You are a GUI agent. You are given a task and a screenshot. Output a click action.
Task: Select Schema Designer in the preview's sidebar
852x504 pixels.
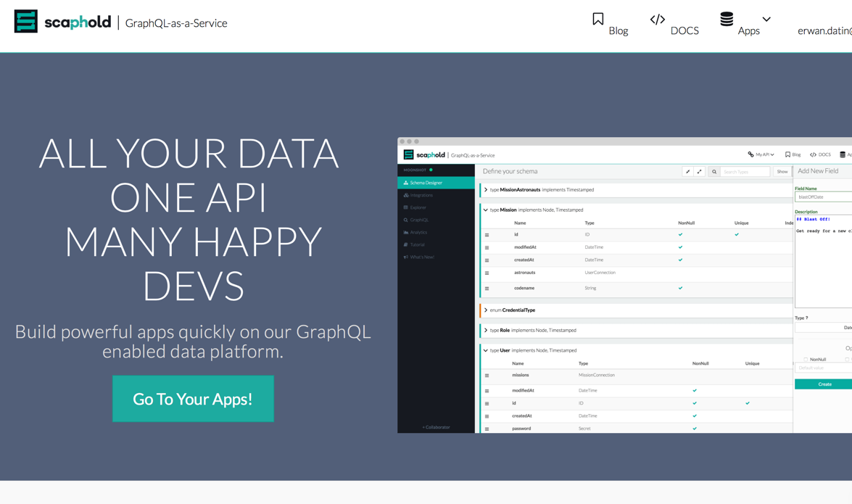tap(436, 183)
